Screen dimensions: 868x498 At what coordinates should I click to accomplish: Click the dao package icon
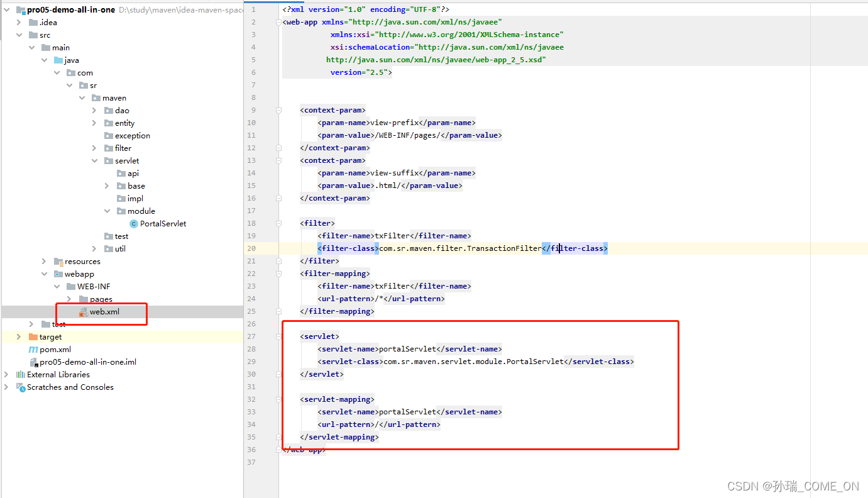pos(109,111)
